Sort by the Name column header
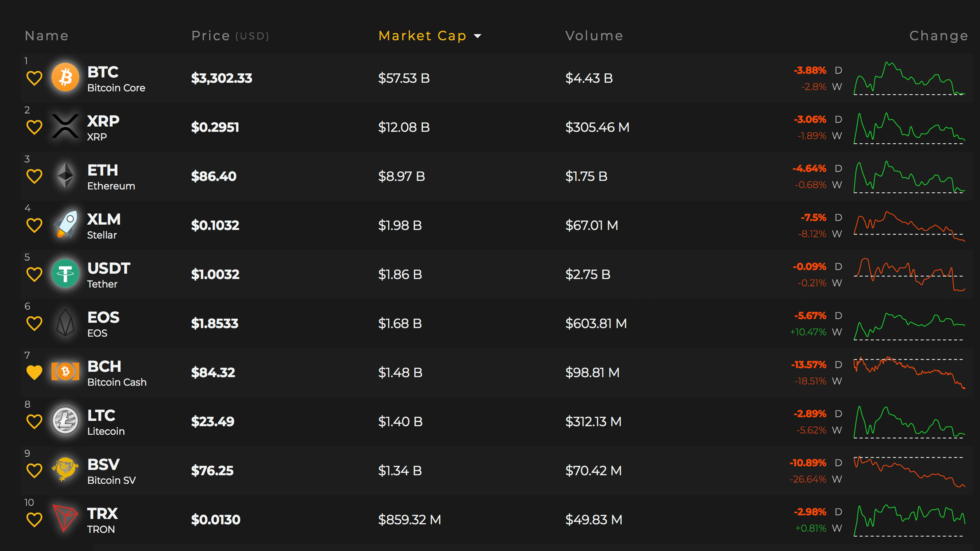This screenshot has height=551, width=980. (47, 36)
